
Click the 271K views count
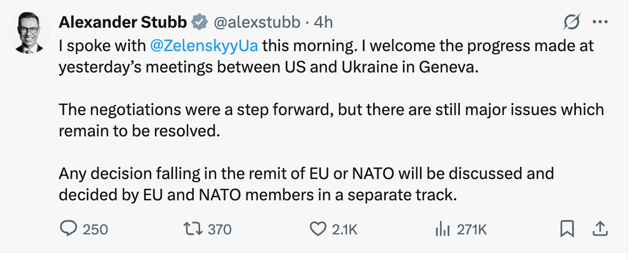[x=472, y=229]
